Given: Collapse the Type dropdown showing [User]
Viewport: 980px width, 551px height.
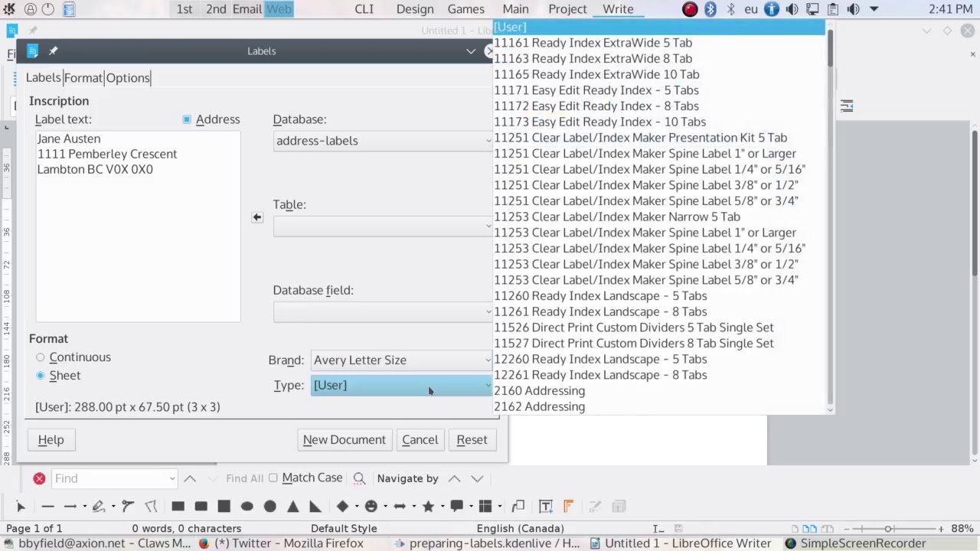Looking at the screenshot, I should [401, 386].
